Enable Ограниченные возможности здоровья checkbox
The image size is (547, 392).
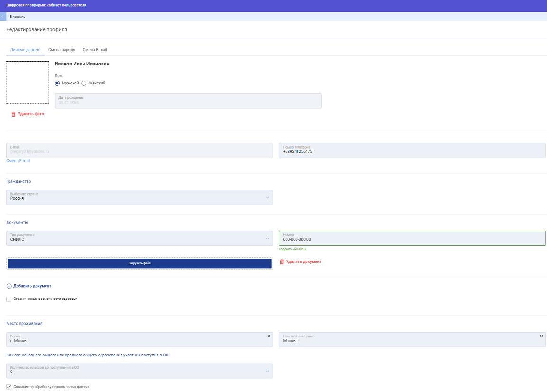9,299
